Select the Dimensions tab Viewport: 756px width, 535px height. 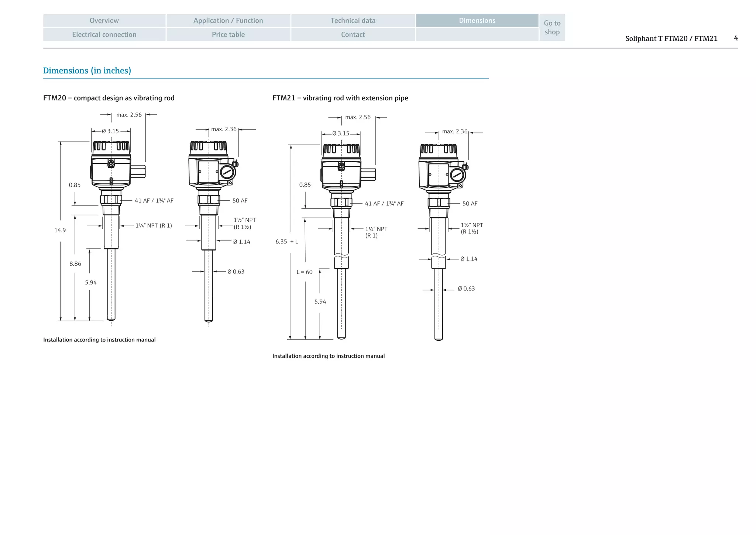click(x=477, y=21)
